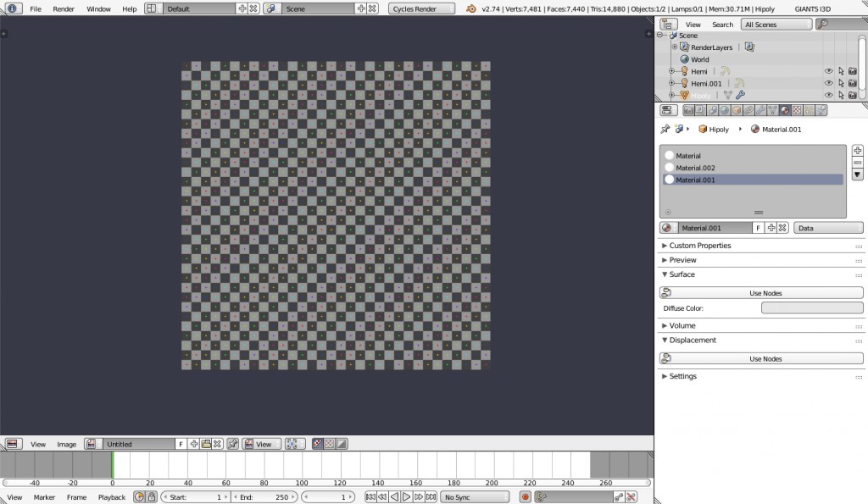Open the No Sync playback dropdown
868x504 pixels.
tap(473, 496)
